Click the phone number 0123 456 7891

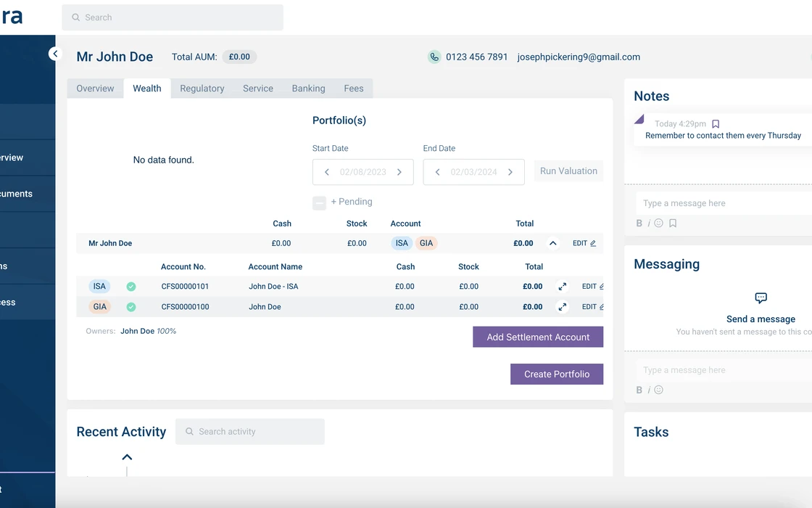pos(477,57)
